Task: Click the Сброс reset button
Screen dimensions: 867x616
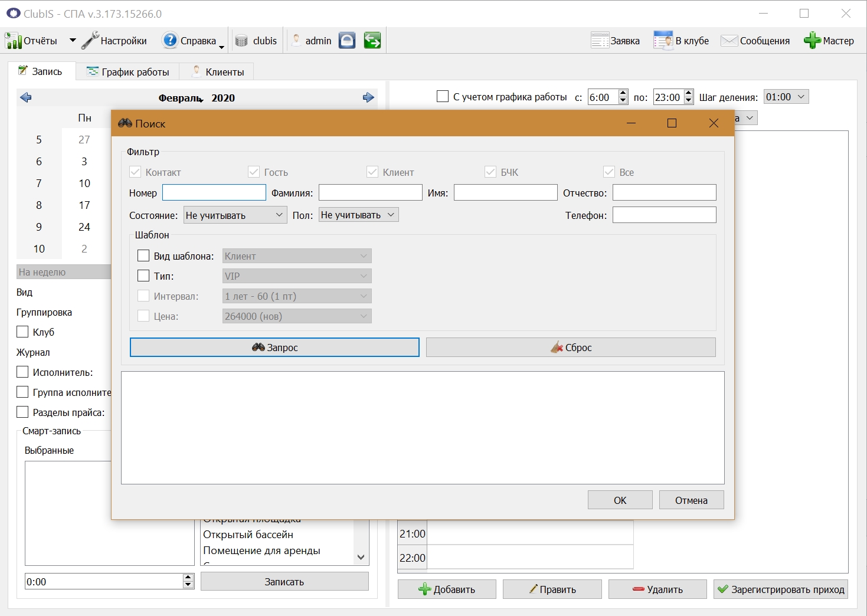Action: (571, 348)
